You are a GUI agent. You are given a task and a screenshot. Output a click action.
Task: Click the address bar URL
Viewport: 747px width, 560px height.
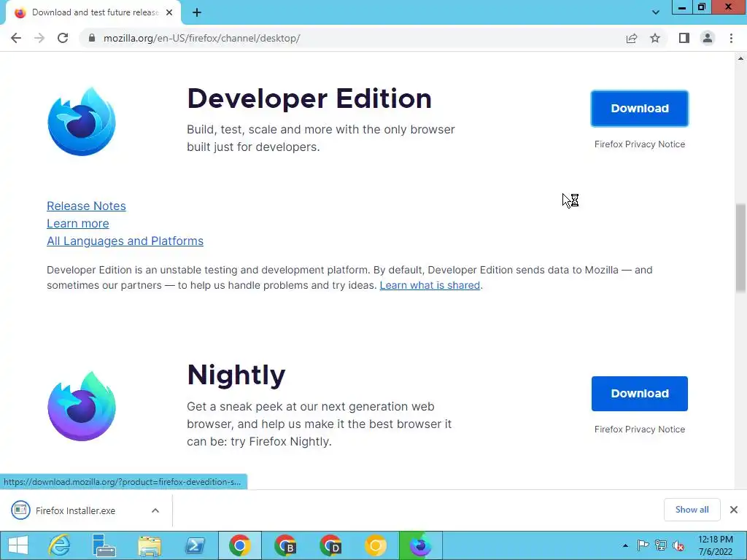(201, 38)
